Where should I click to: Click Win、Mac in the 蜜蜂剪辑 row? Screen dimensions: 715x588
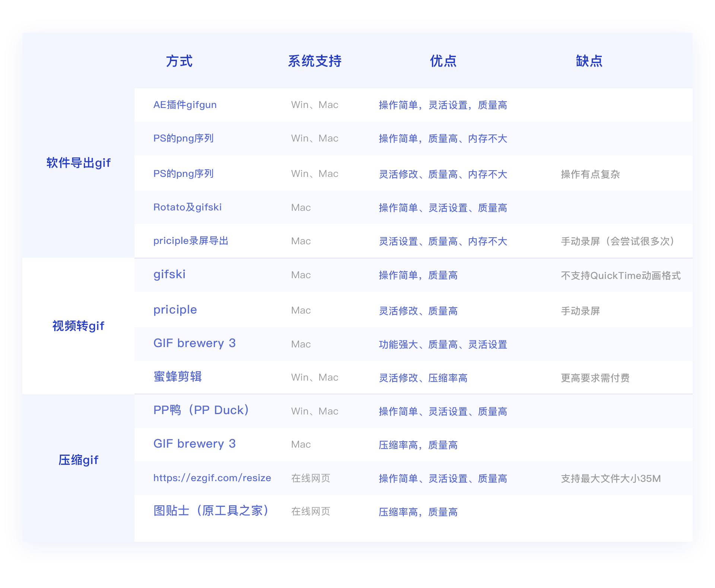click(315, 377)
